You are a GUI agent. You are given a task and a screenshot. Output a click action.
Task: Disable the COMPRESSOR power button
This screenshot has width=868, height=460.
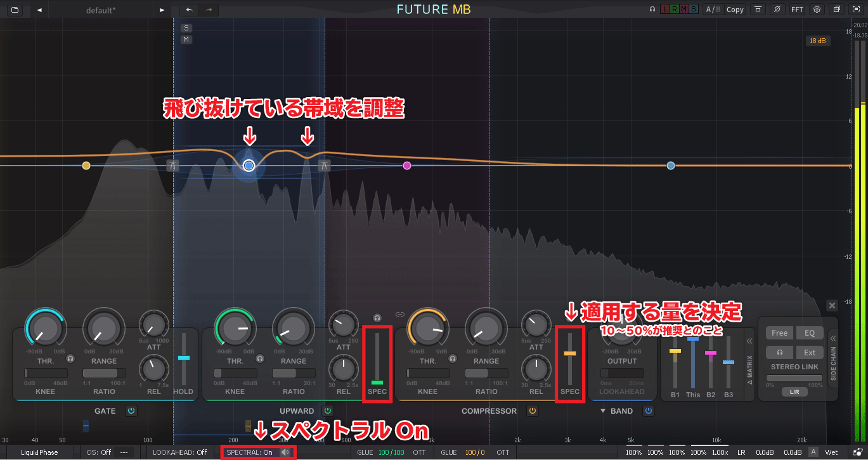point(533,411)
